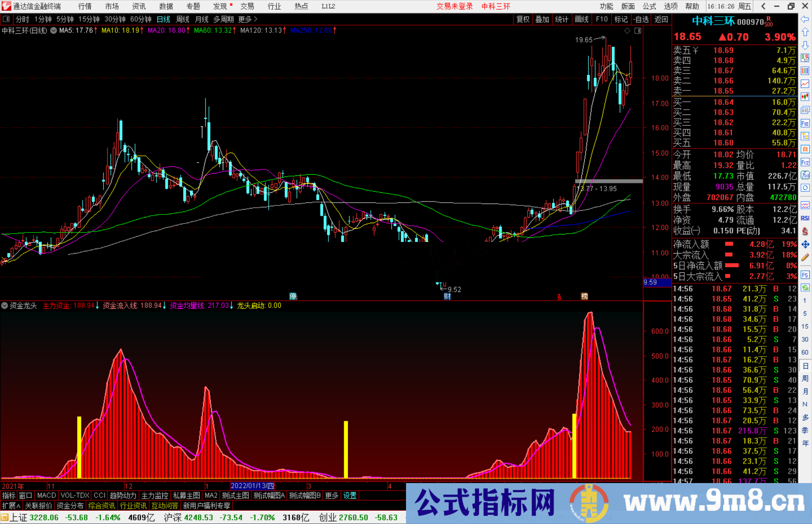Collapse the 资金龙头 indicator panel toggle
This screenshot has height=524, width=812.
point(5,305)
